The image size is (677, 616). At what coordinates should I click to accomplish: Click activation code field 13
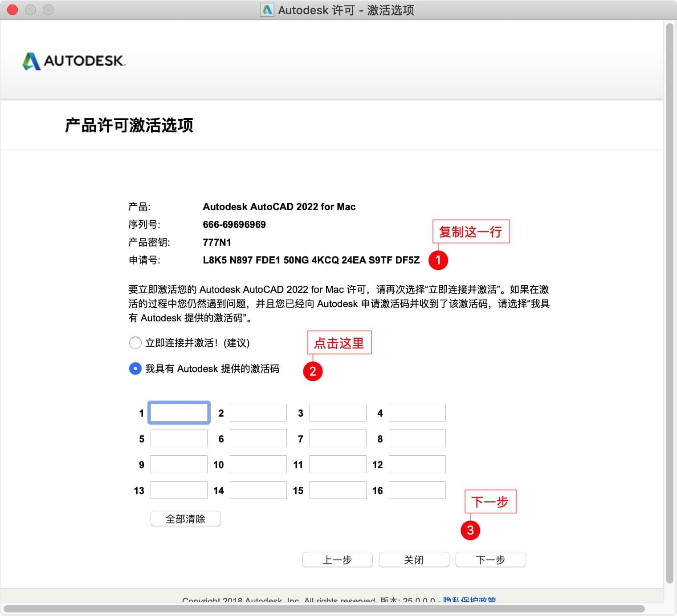coord(179,490)
